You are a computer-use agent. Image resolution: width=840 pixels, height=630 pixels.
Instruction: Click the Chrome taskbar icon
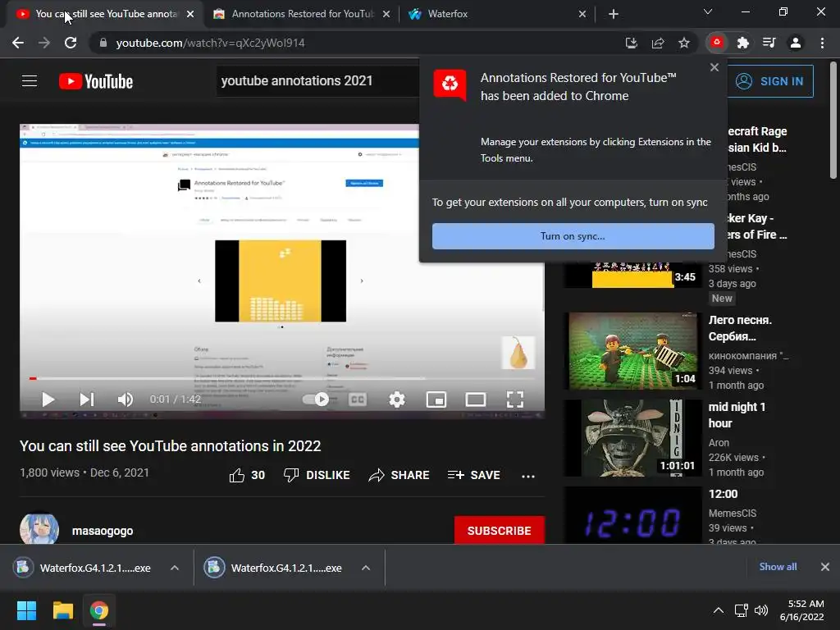point(99,610)
